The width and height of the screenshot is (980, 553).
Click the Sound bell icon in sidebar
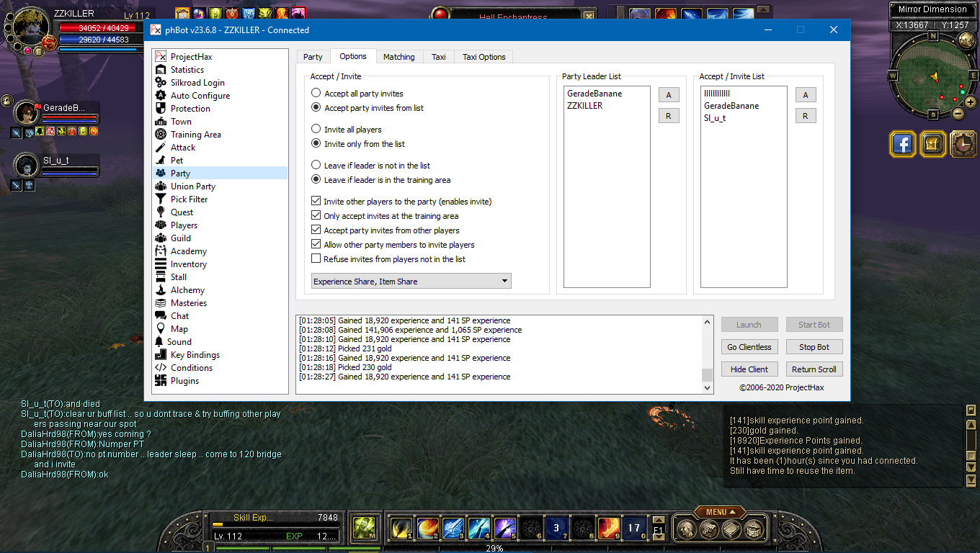[x=160, y=342]
